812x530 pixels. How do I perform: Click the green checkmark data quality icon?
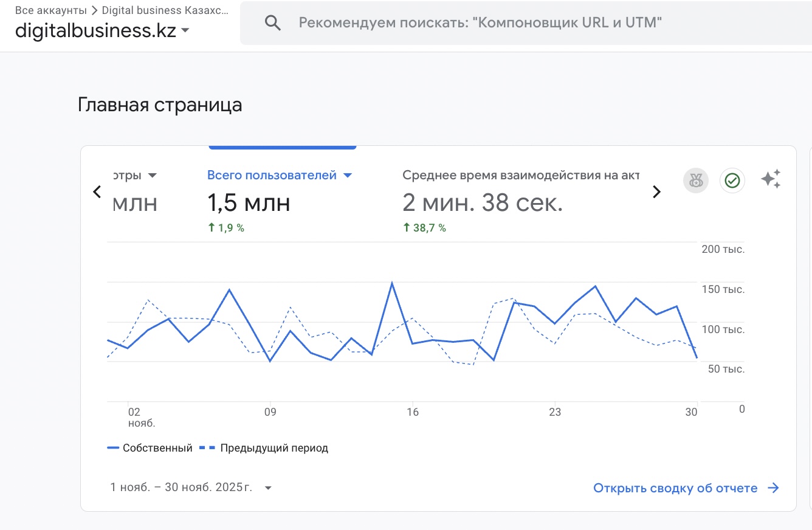pyautogui.click(x=732, y=181)
